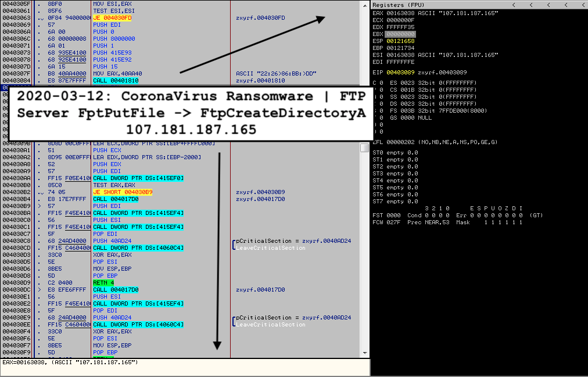Select the JE 004030FD instruction row
588x377 pixels.
click(112, 18)
